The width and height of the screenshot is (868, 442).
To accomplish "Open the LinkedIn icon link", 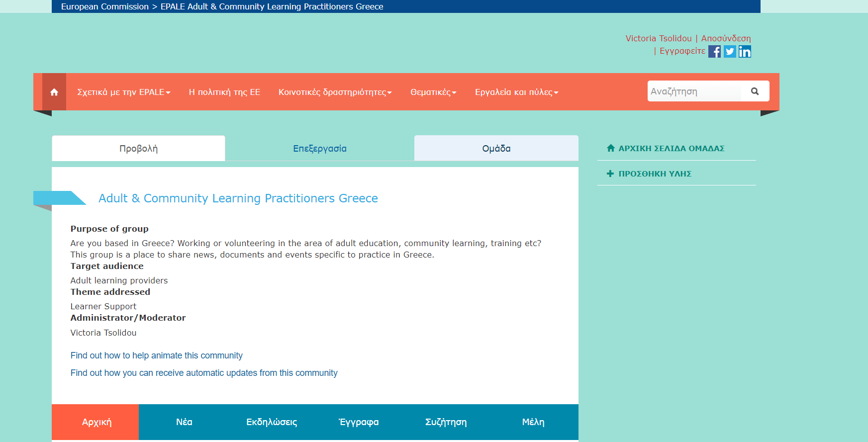I will (x=745, y=52).
